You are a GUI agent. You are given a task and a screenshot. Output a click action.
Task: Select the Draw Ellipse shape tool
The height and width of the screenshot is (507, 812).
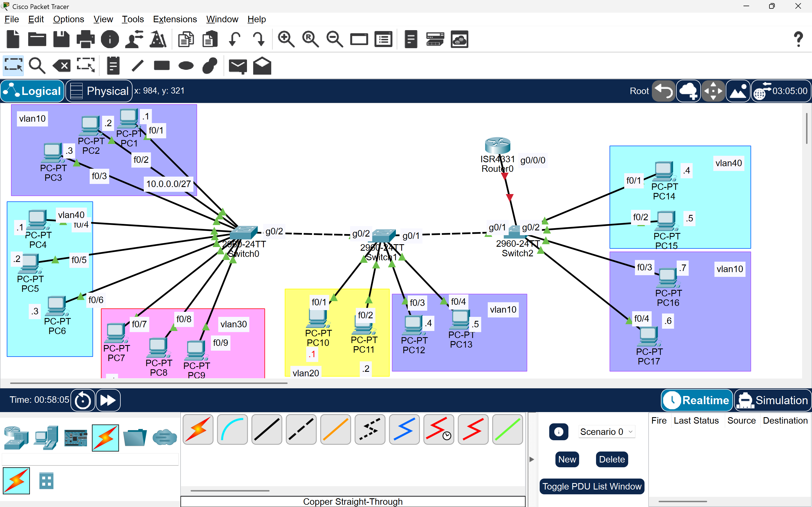(x=186, y=65)
